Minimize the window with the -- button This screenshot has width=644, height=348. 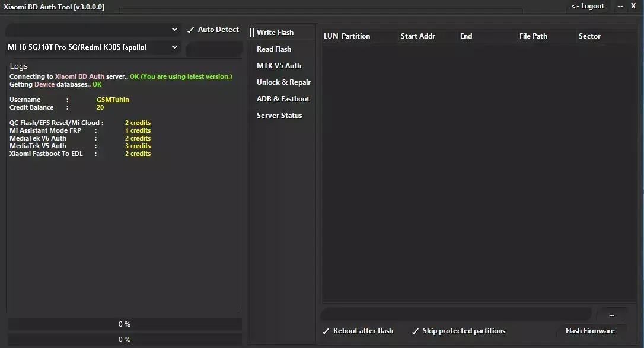(620, 6)
